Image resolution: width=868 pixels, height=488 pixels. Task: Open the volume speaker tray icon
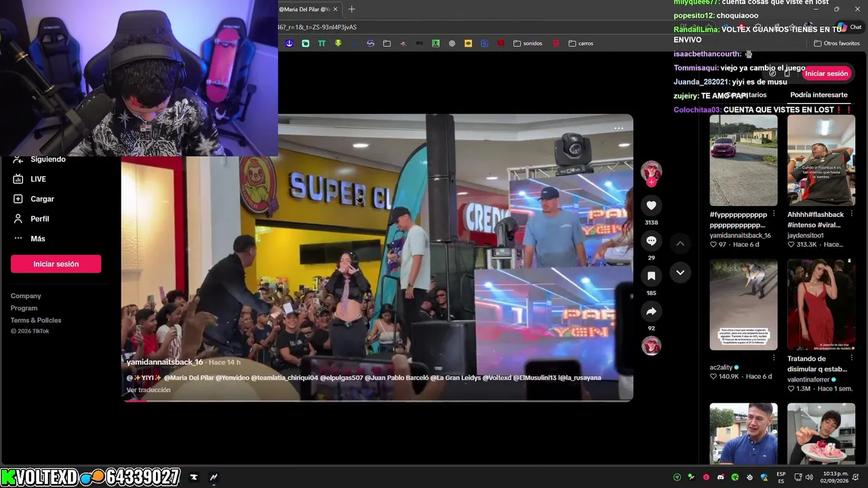click(809, 477)
